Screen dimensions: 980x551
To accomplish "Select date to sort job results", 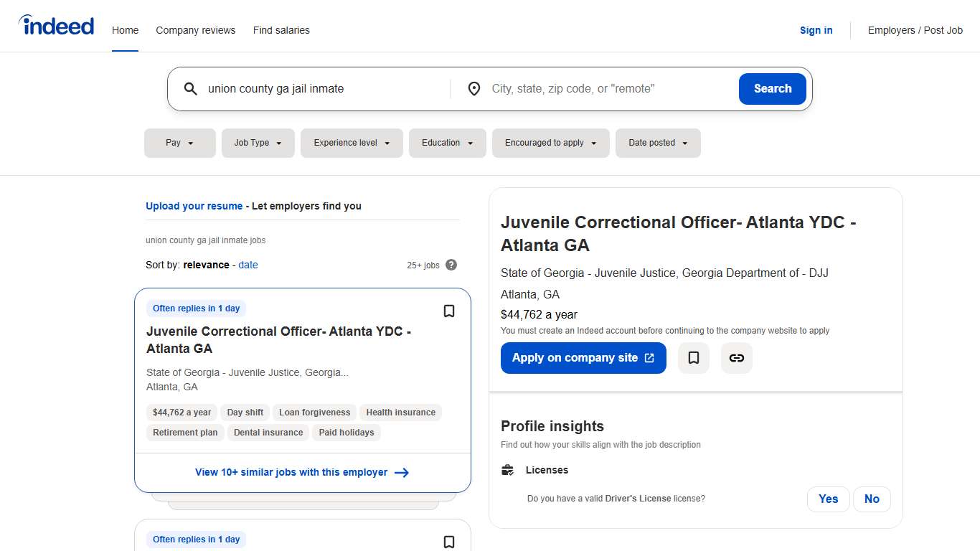I will click(x=248, y=265).
